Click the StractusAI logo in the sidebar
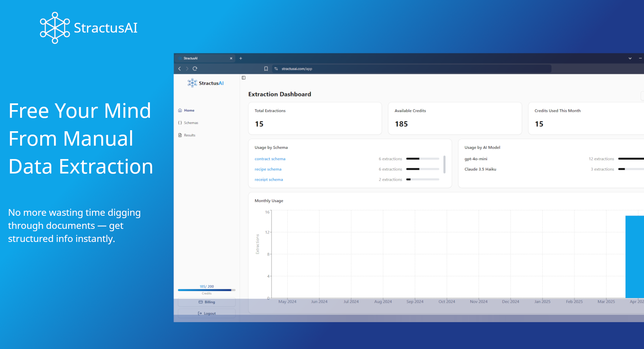 coord(206,83)
